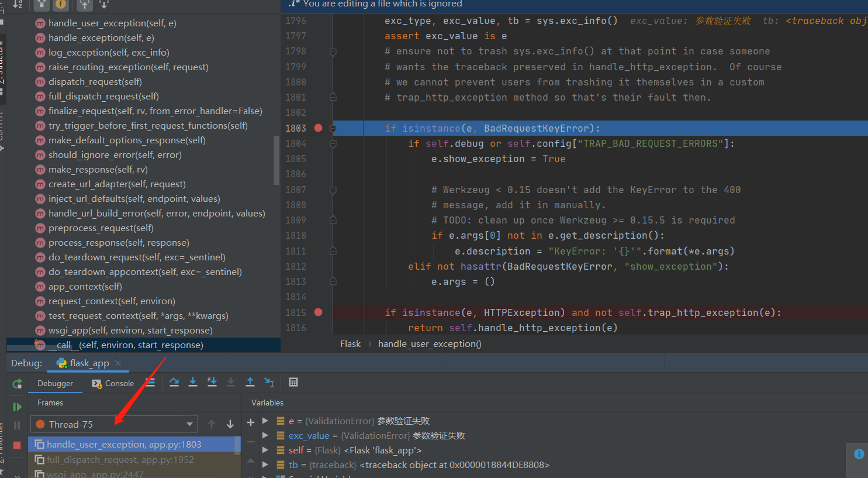Open the Evaluate Expression calculator
Screen dimensions: 868x478
click(x=293, y=382)
